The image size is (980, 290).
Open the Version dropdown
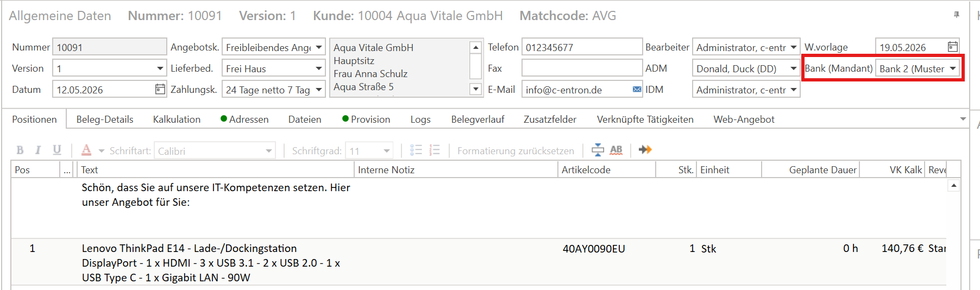[x=160, y=68]
